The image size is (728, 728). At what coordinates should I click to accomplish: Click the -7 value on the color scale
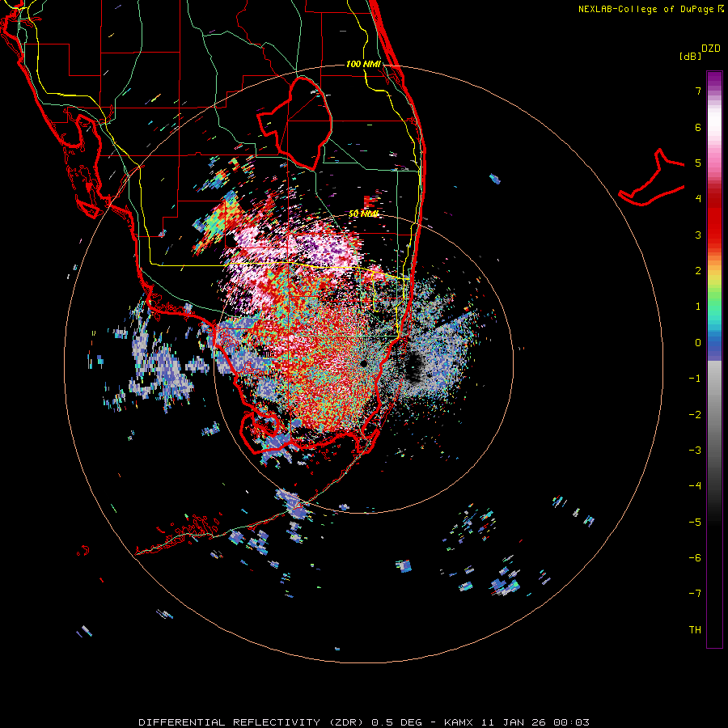pyautogui.click(x=695, y=594)
